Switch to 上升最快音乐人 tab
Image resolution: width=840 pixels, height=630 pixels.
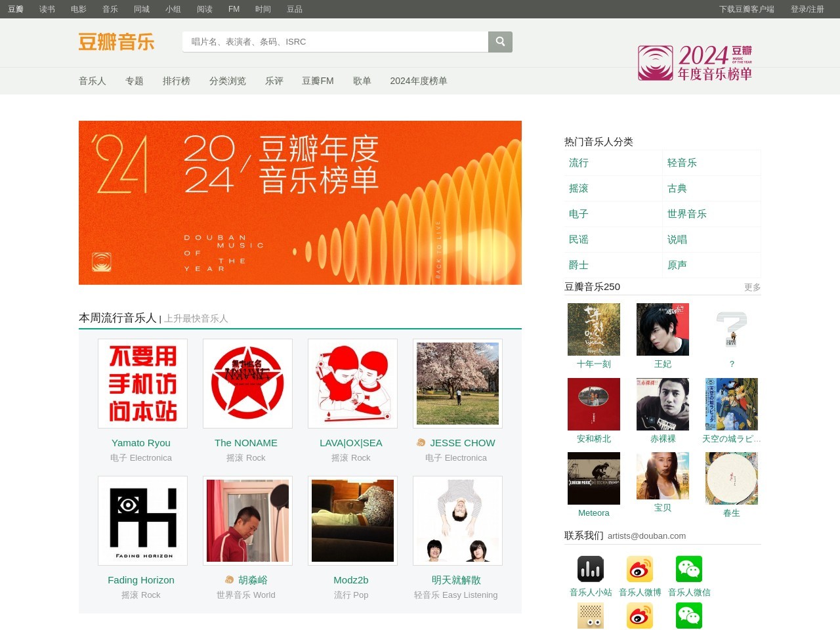tap(196, 318)
